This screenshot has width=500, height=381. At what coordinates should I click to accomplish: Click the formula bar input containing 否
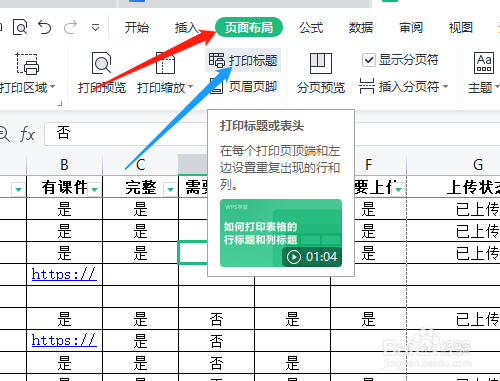(127, 134)
